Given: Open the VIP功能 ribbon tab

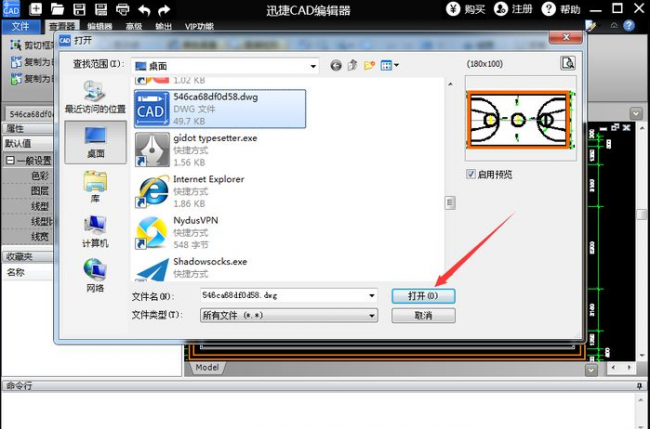Looking at the screenshot, I should pyautogui.click(x=199, y=27).
